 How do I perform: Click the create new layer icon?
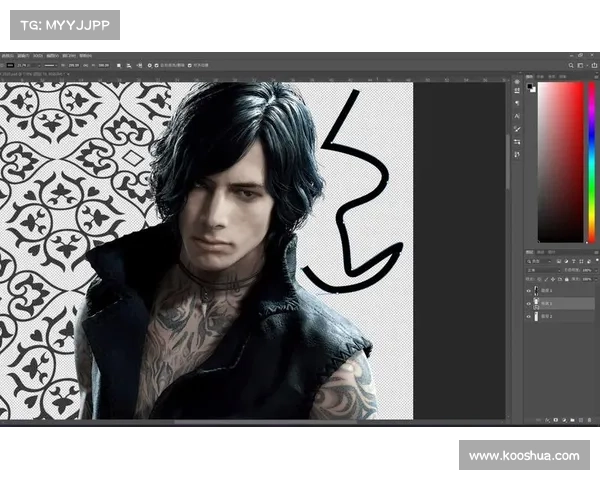582,420
